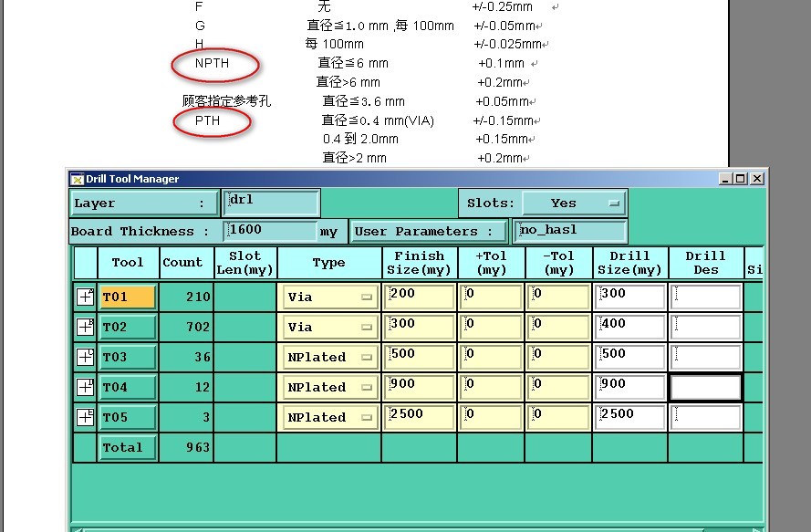This screenshot has width=811, height=532.
Task: Click the Total button
Action: [x=127, y=447]
